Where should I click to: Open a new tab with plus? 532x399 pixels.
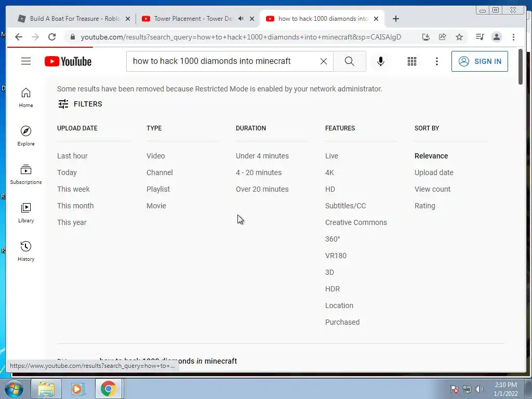(395, 19)
